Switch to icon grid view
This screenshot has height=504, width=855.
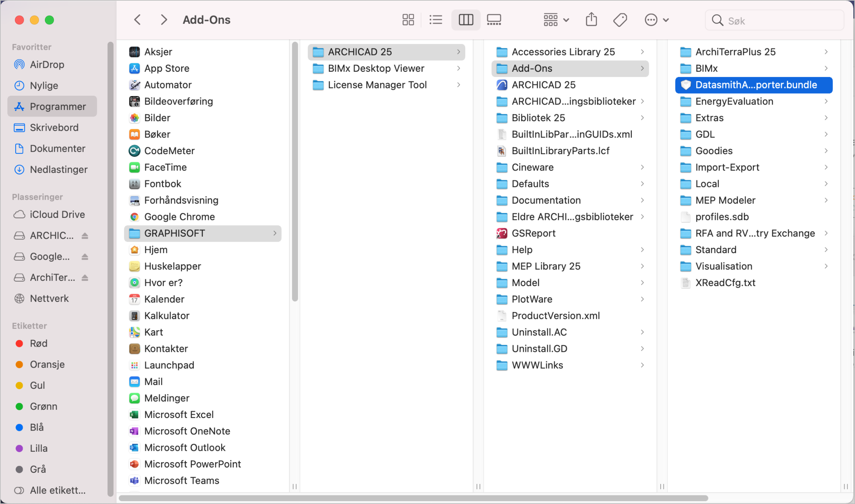point(408,20)
